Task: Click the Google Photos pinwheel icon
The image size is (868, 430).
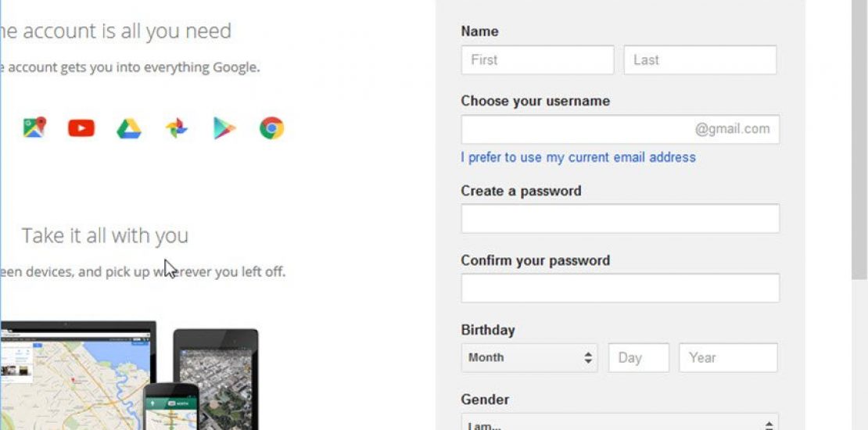Action: (x=177, y=128)
